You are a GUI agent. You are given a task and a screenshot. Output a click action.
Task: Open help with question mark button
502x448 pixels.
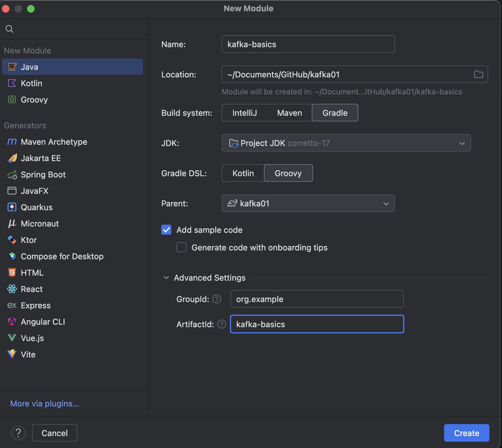tap(18, 433)
